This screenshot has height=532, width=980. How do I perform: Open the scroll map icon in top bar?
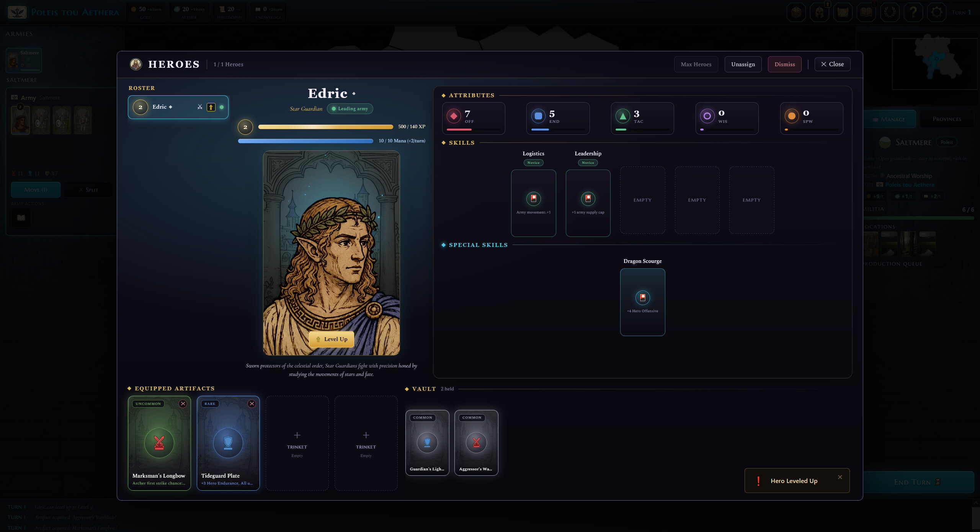click(843, 12)
